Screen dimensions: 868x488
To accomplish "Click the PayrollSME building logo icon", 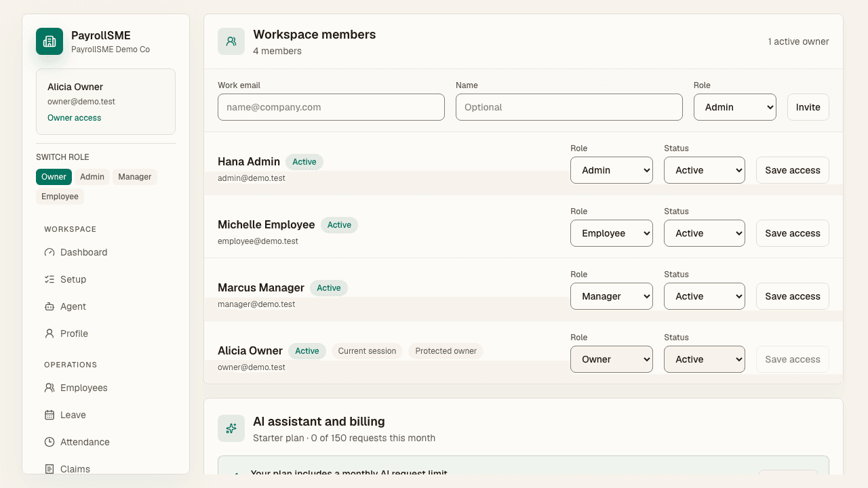I will coord(50,41).
